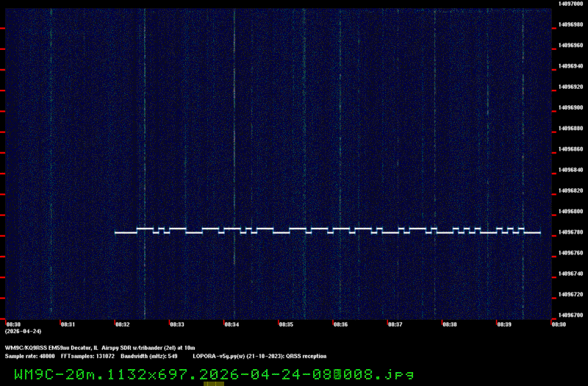Click the 14096960 frequency label
Screen dimensions: 588x386
coord(570,45)
